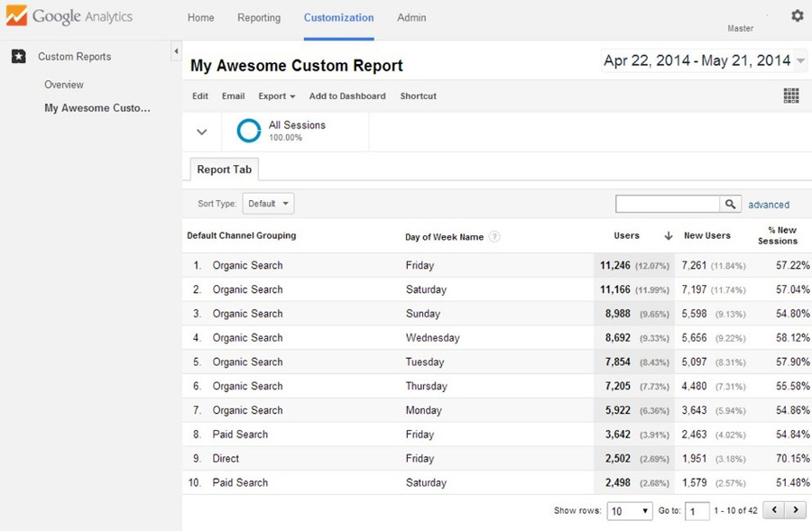This screenshot has width=812, height=531.
Task: Click the grid layout icon near the date range
Action: pyautogui.click(x=790, y=95)
